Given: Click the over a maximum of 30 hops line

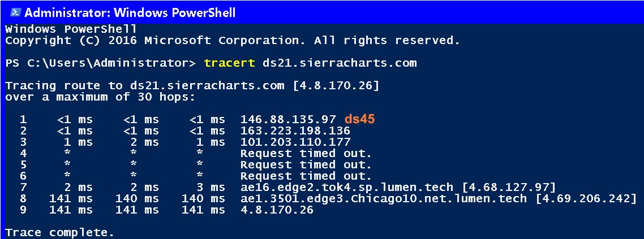Looking at the screenshot, I should click(x=100, y=97).
